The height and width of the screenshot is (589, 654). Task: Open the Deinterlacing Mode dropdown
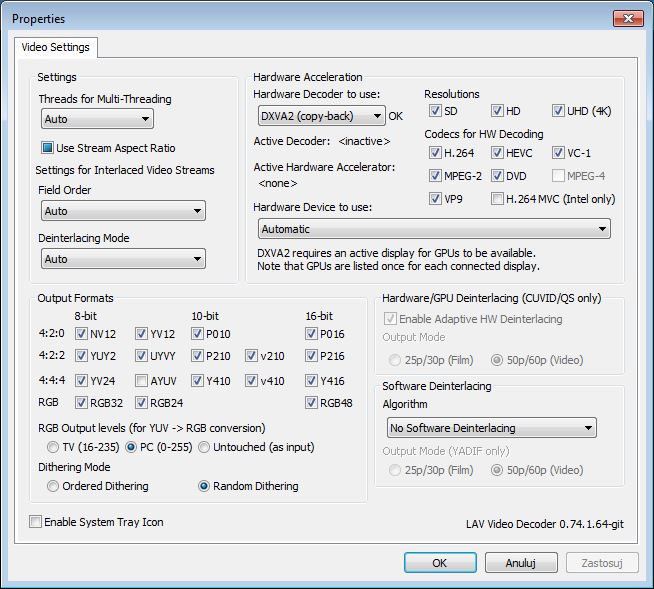coord(123,259)
